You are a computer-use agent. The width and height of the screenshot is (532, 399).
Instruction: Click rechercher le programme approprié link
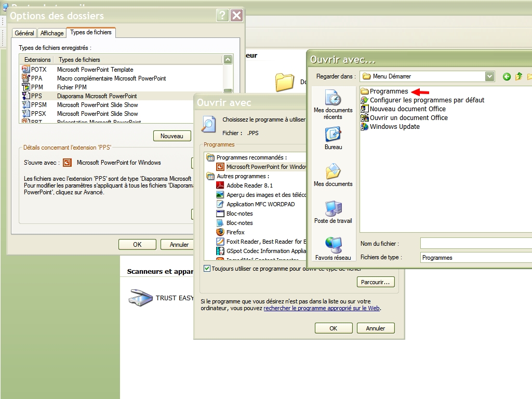(x=322, y=308)
